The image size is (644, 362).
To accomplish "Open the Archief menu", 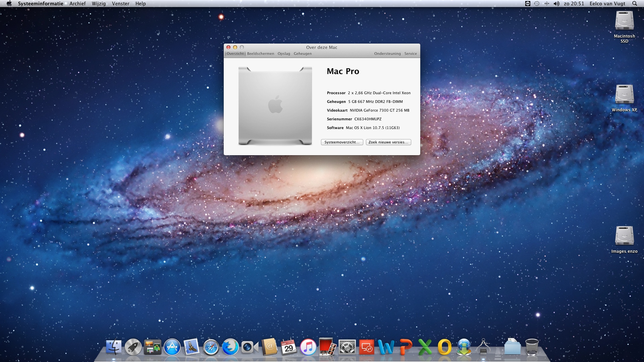I will (x=77, y=4).
